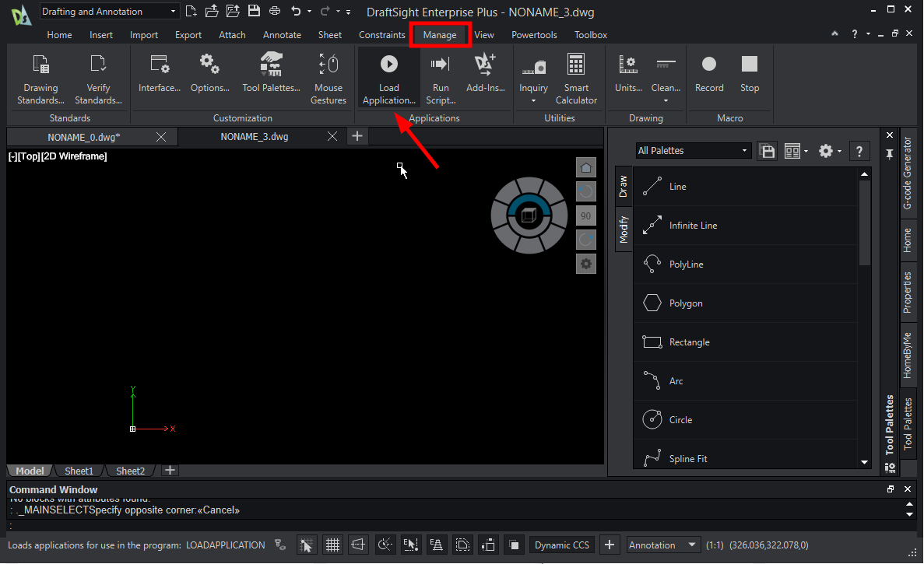This screenshot has height=564, width=924.
Task: Click the New document icon
Action: pyautogui.click(x=191, y=11)
